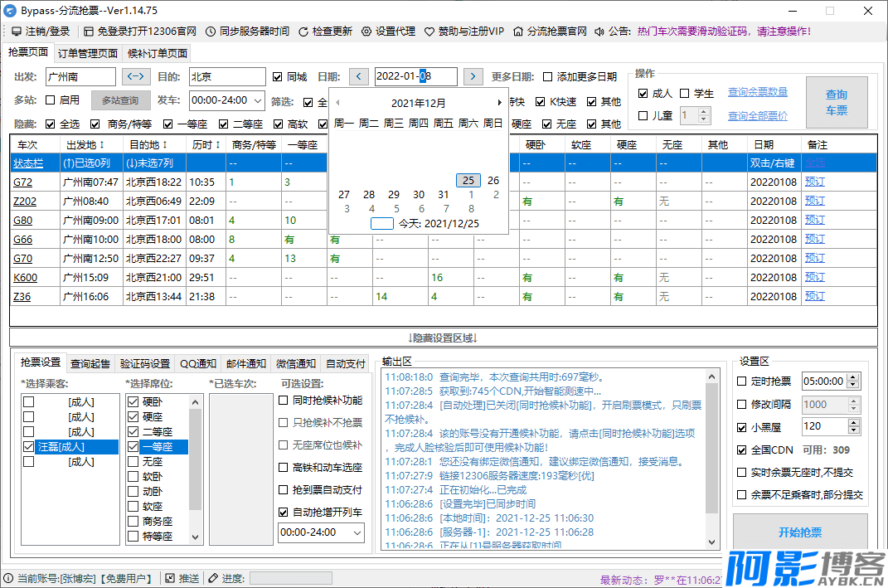Image resolution: width=888 pixels, height=588 pixels.
Task: Click the 注销/登录 monitor icon
Action: click(17, 32)
